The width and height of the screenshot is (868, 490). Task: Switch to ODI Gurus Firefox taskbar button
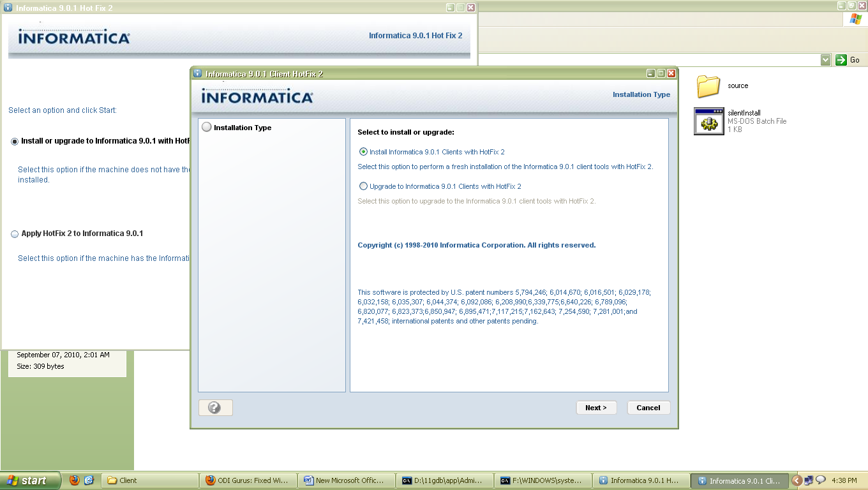click(248, 480)
